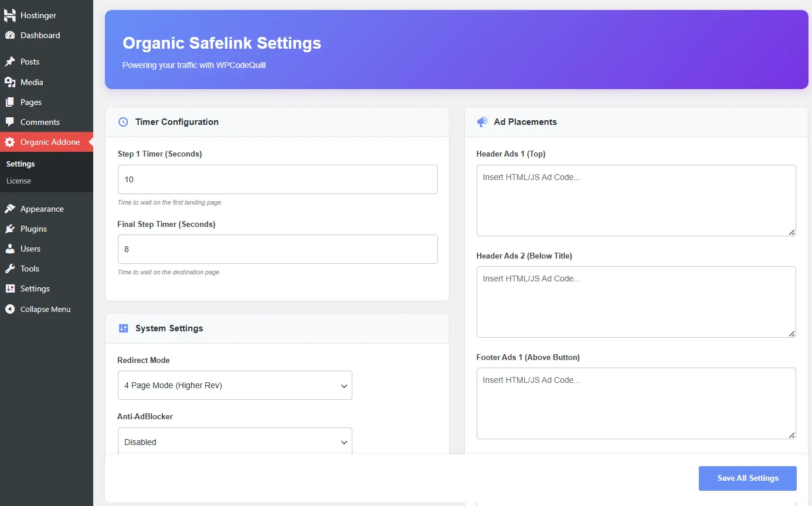812x506 pixels.
Task: Click the Collapse Menu arrow icon
Action: tap(10, 309)
